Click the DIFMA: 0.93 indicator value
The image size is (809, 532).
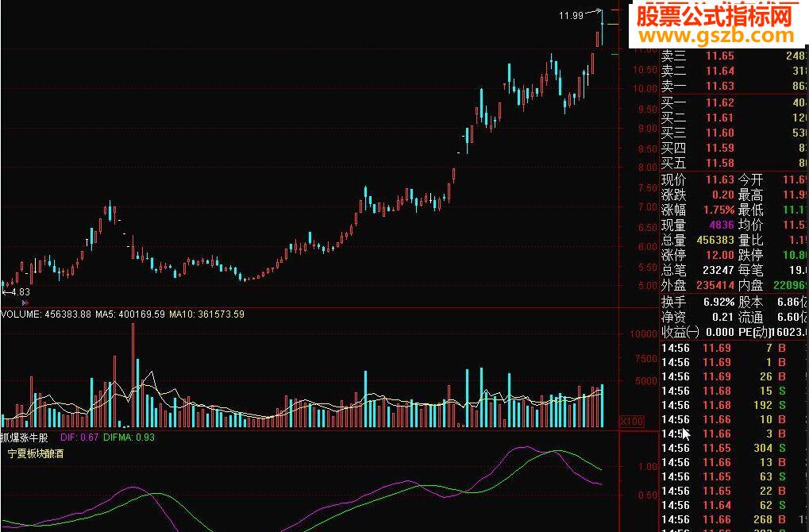pyautogui.click(x=129, y=438)
